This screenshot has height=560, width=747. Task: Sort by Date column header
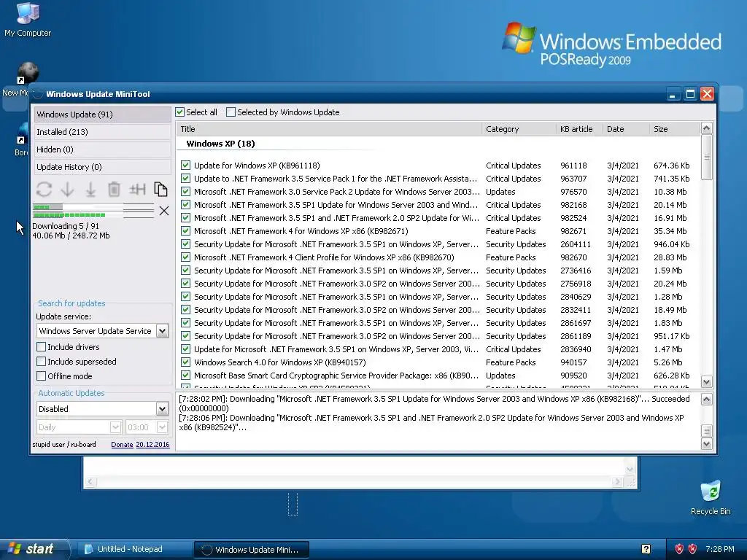point(625,129)
